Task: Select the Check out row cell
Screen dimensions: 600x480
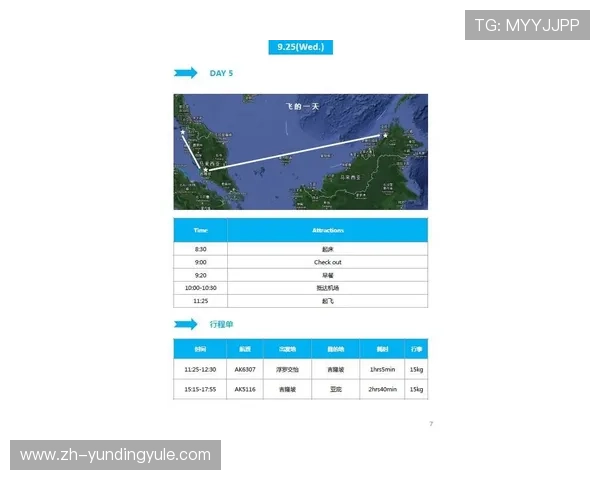Action: coord(327,262)
